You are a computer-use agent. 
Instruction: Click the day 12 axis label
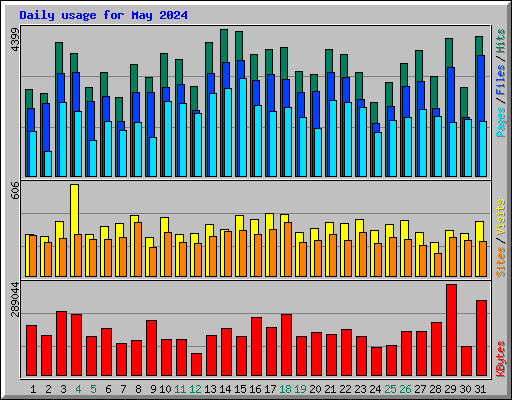[195, 389]
